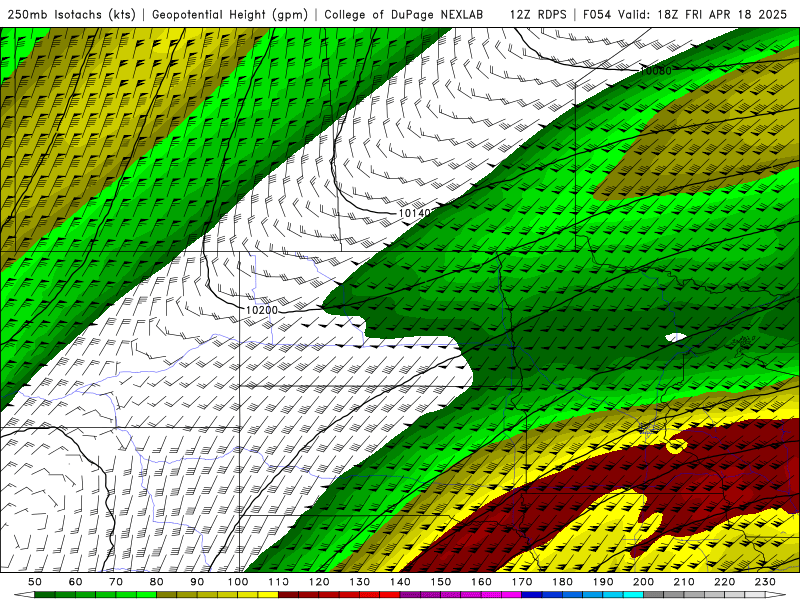The width and height of the screenshot is (800, 600).
Task: Click the 200 label on the color scale
Action: coord(643,582)
